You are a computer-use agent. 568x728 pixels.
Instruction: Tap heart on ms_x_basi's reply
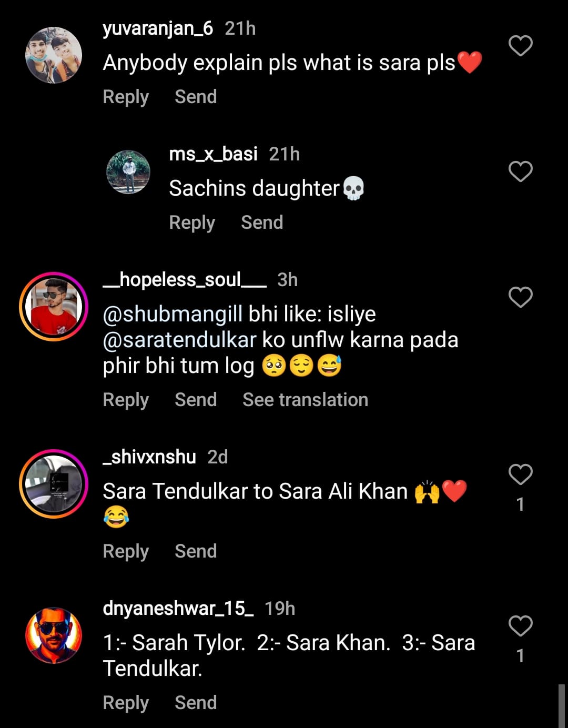[520, 172]
